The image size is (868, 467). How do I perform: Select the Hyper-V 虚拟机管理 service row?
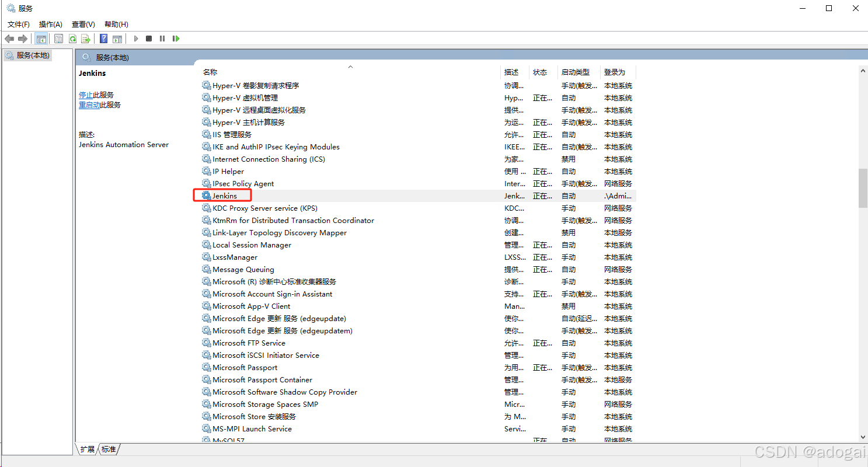click(418, 97)
